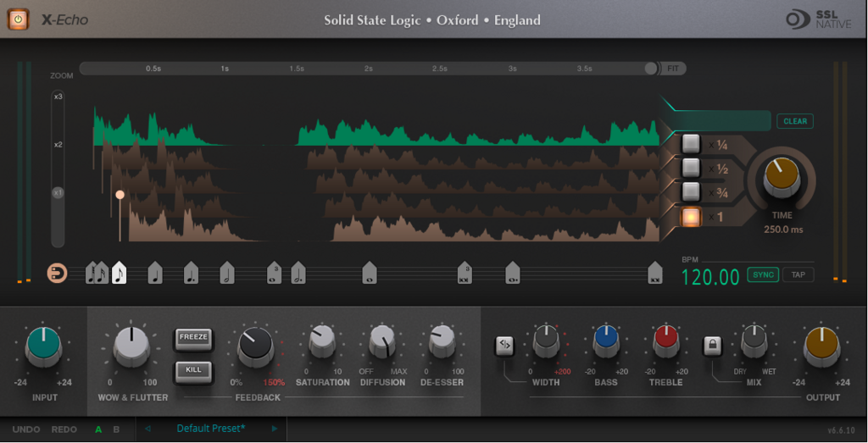Viewport: 868px width, 443px height.
Task: Go to next preset arrow
Action: pyautogui.click(x=274, y=428)
